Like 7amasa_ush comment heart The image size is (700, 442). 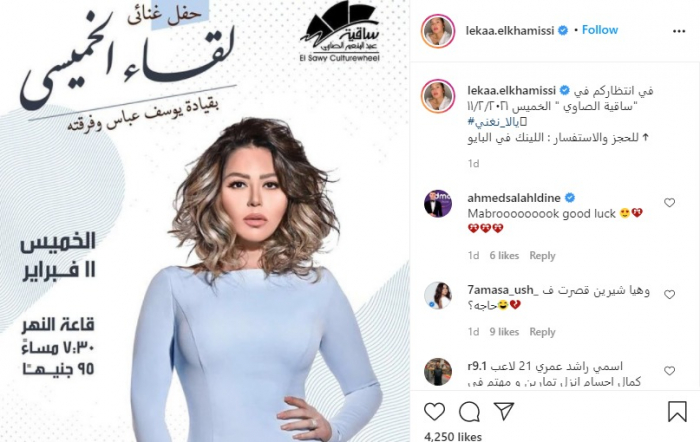(669, 295)
